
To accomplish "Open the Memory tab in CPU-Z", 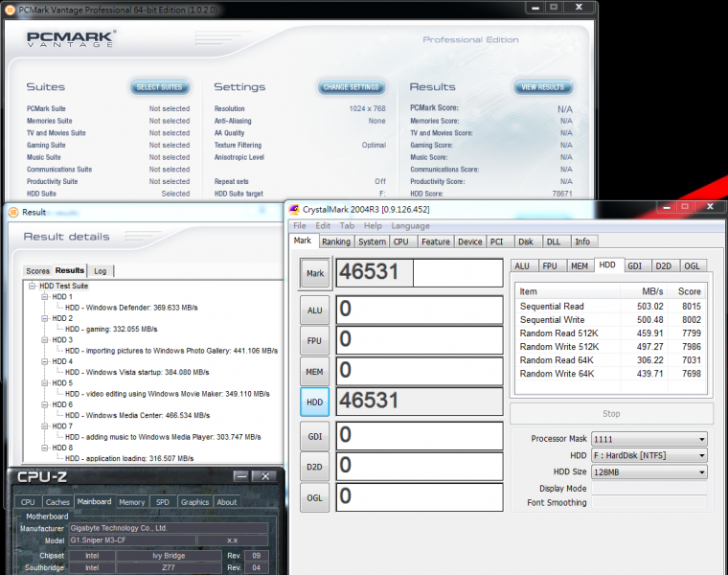I will point(132,501).
